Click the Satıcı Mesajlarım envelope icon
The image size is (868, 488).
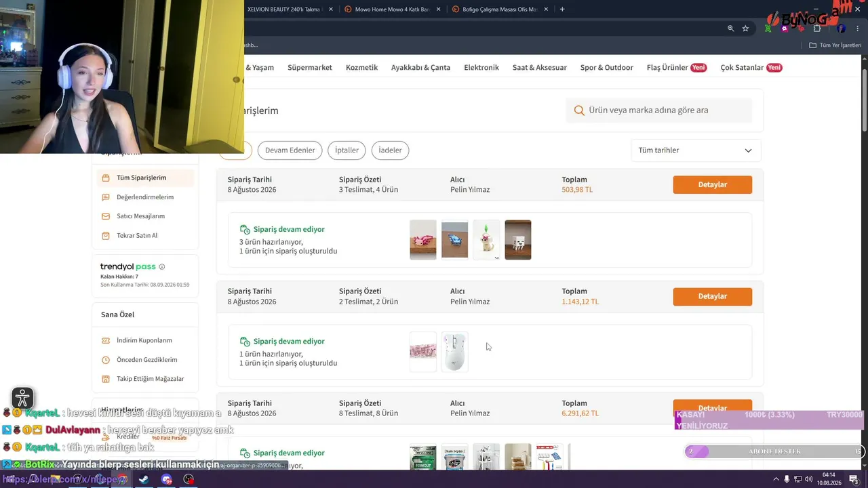(x=106, y=216)
